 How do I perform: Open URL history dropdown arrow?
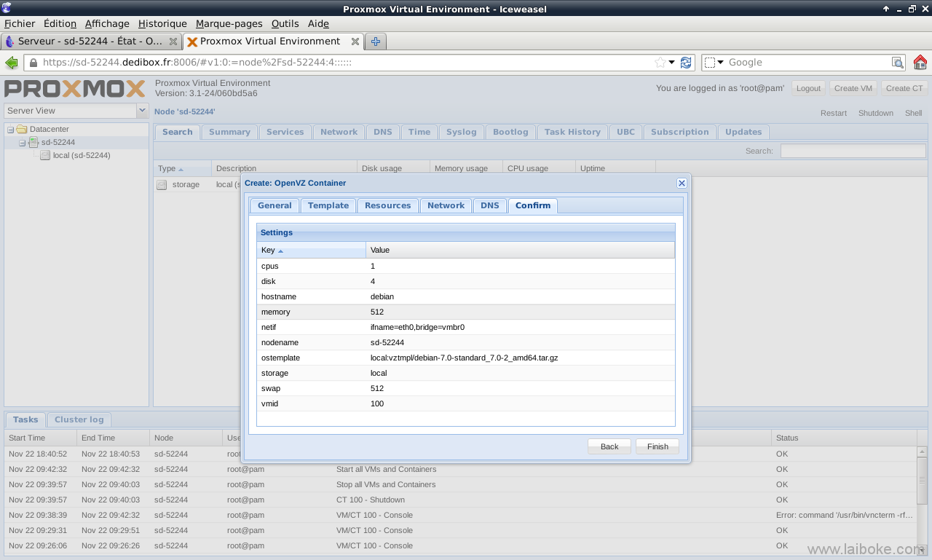672,63
